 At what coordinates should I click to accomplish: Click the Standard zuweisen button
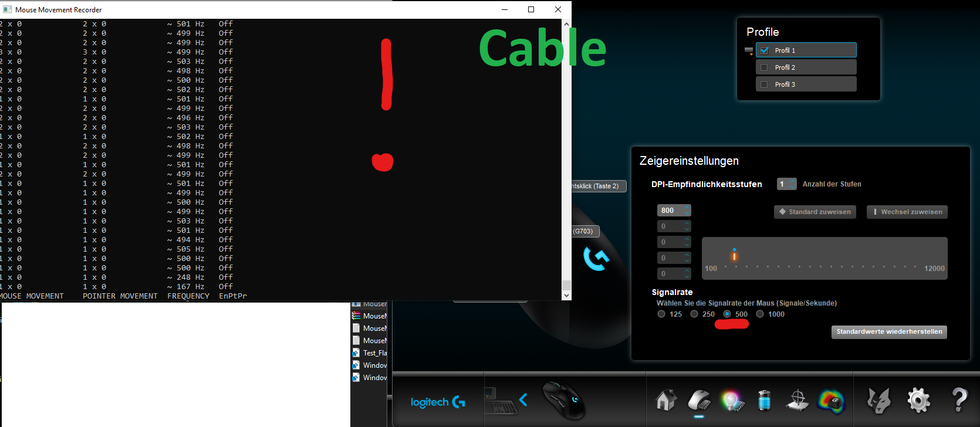pos(815,212)
